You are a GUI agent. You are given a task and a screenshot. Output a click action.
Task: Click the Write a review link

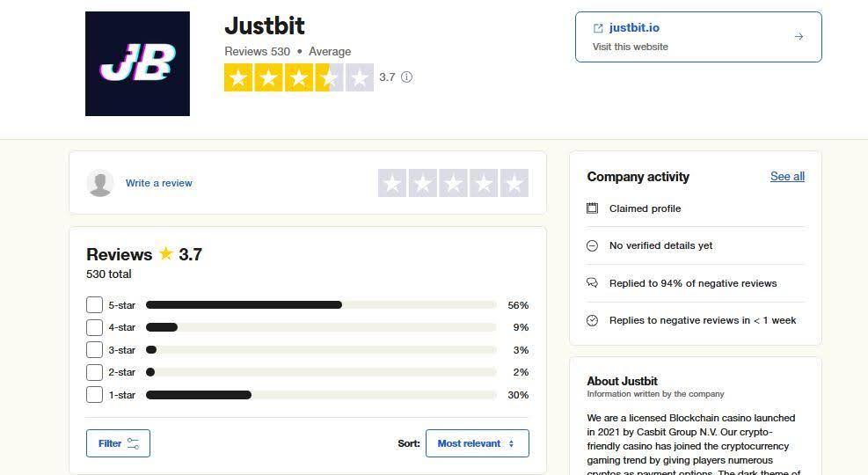158,183
